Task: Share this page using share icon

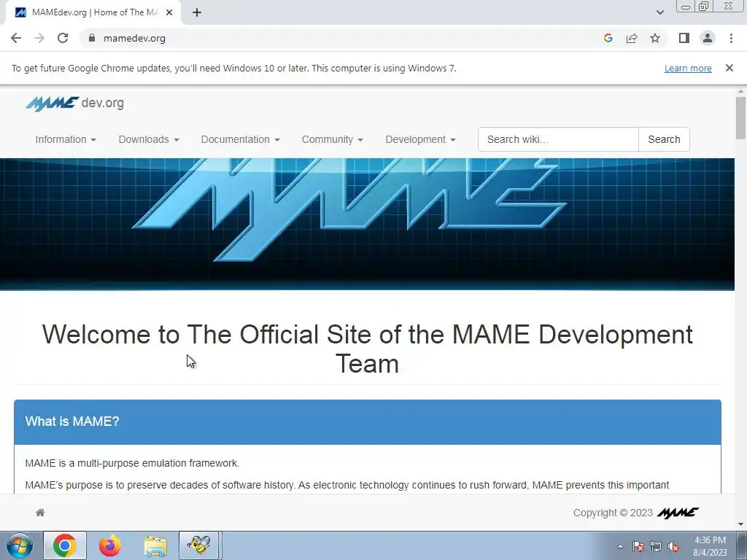Action: click(x=632, y=38)
